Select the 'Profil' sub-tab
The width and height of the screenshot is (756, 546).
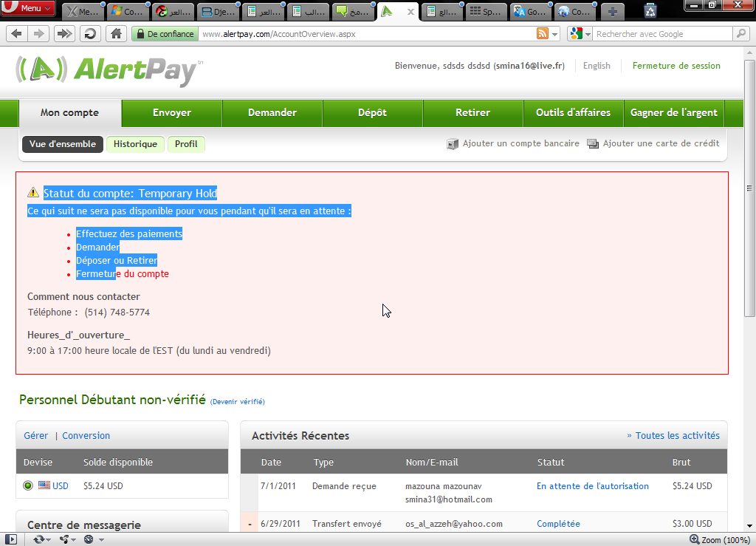tap(186, 144)
